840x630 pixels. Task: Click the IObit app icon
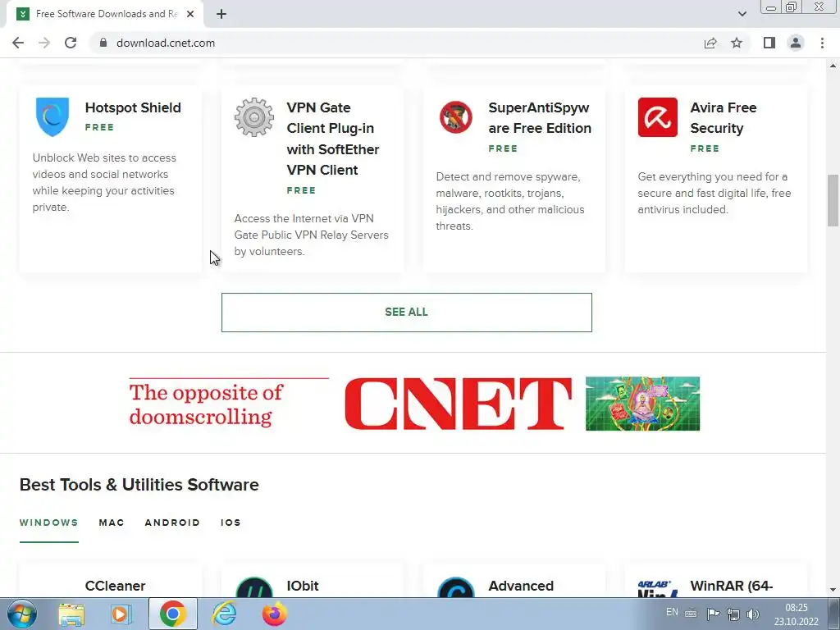point(254,587)
